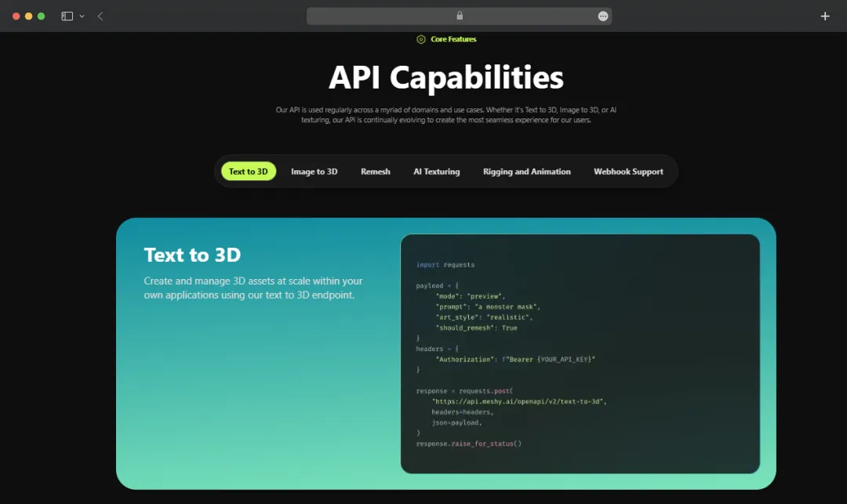Click the "should_remesh": True line
This screenshot has height=504, width=847.
(477, 328)
